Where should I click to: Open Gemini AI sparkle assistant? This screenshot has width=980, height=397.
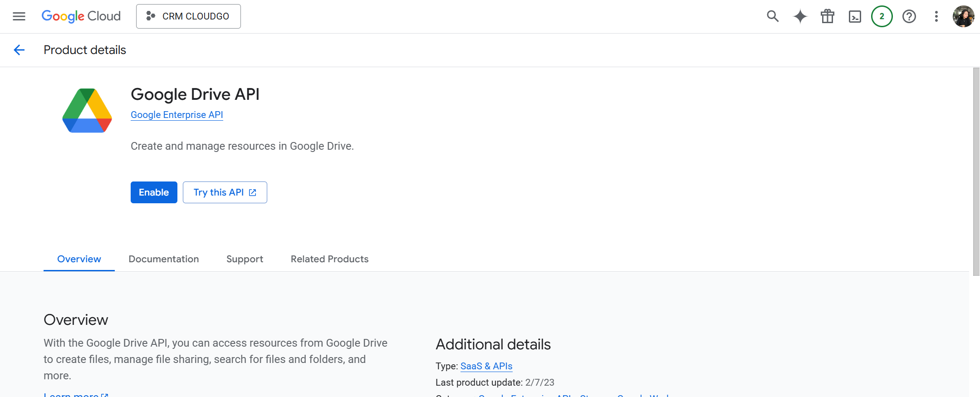(x=800, y=16)
